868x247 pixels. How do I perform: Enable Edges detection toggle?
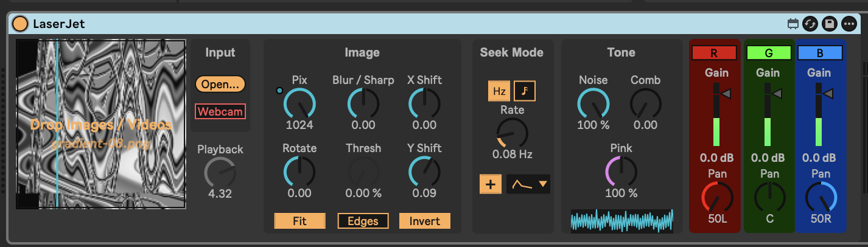(363, 221)
